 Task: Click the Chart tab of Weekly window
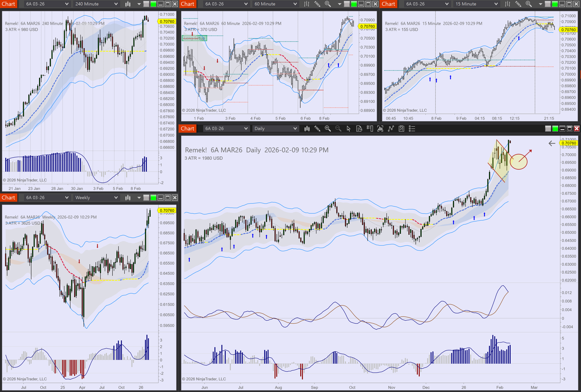coord(9,198)
